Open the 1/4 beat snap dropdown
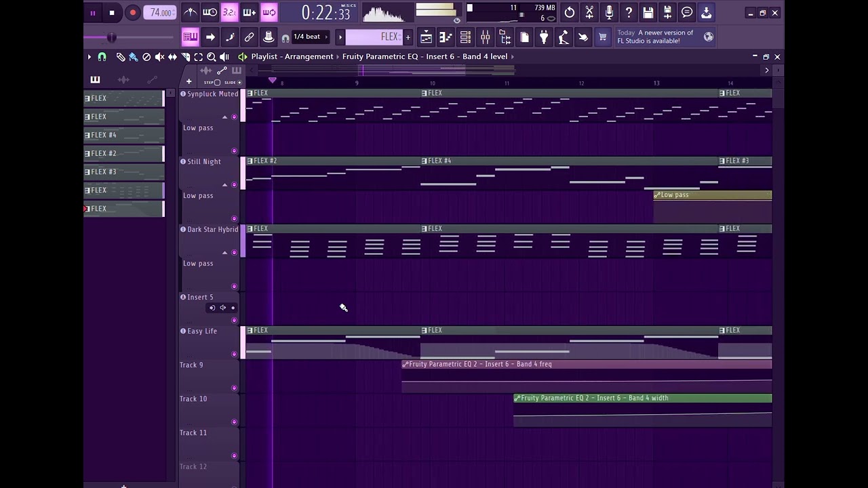868x488 pixels. [x=311, y=37]
